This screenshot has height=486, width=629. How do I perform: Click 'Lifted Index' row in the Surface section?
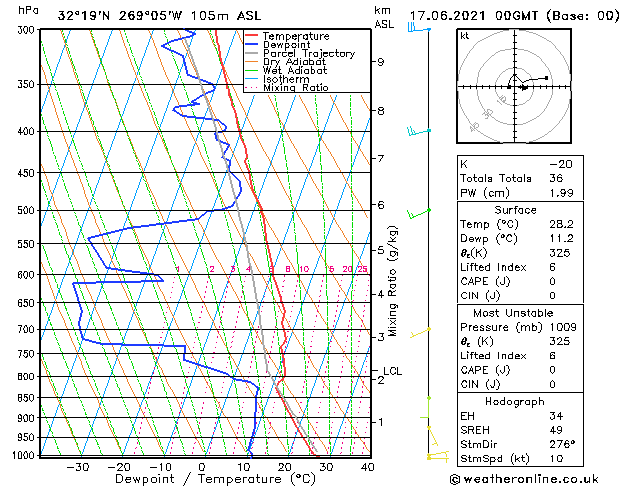(520, 267)
